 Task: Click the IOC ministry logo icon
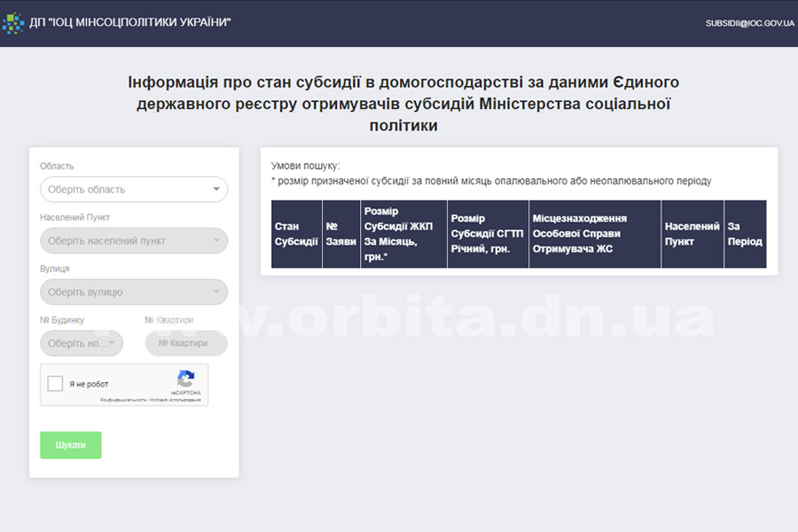tap(12, 23)
